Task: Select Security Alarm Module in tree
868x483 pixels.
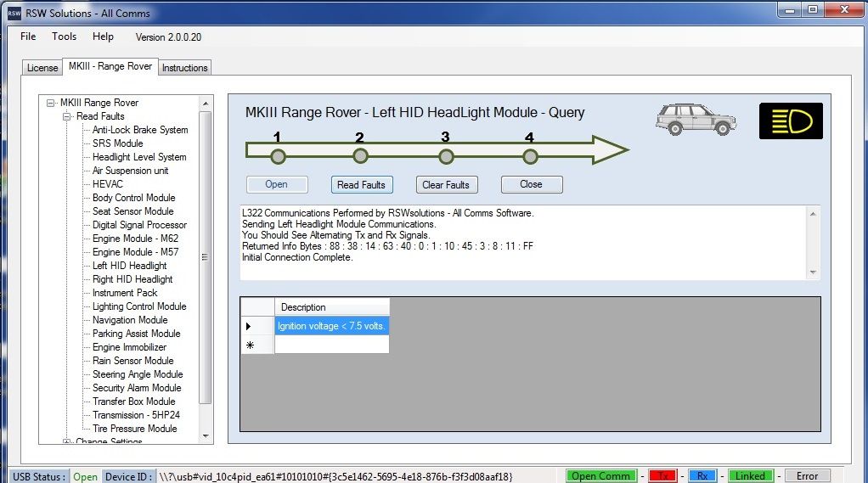Action: [137, 388]
